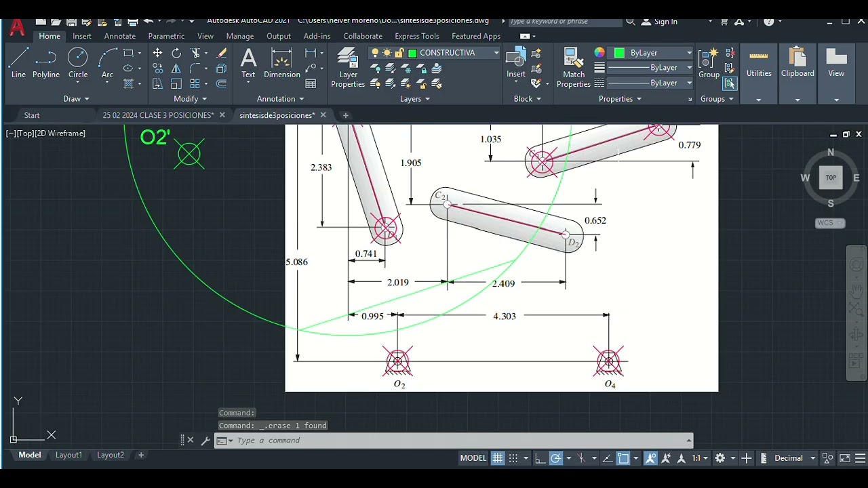Select the Stretch tool
The height and width of the screenshot is (488, 868).
coord(157,84)
